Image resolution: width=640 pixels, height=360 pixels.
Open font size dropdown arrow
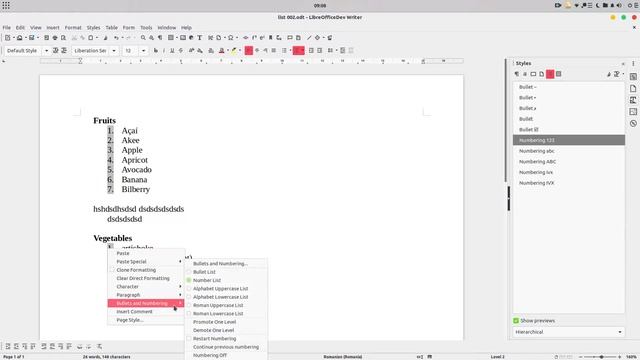(x=143, y=51)
